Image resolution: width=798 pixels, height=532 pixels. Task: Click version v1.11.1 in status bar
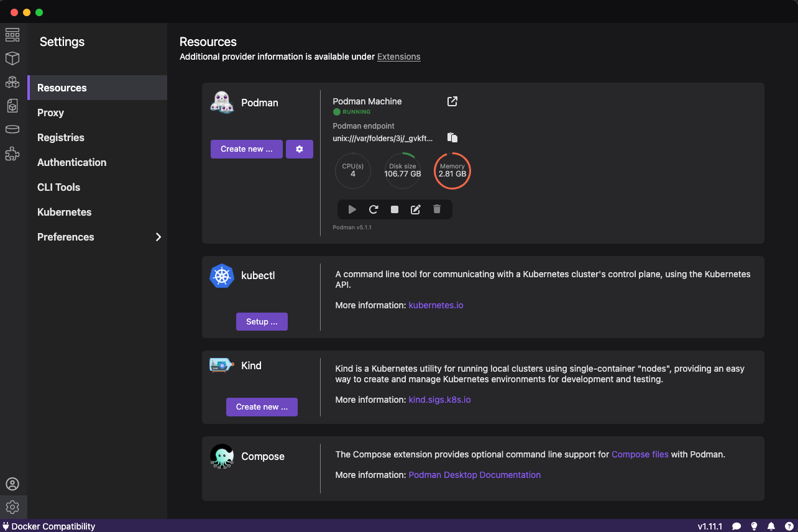point(710,526)
